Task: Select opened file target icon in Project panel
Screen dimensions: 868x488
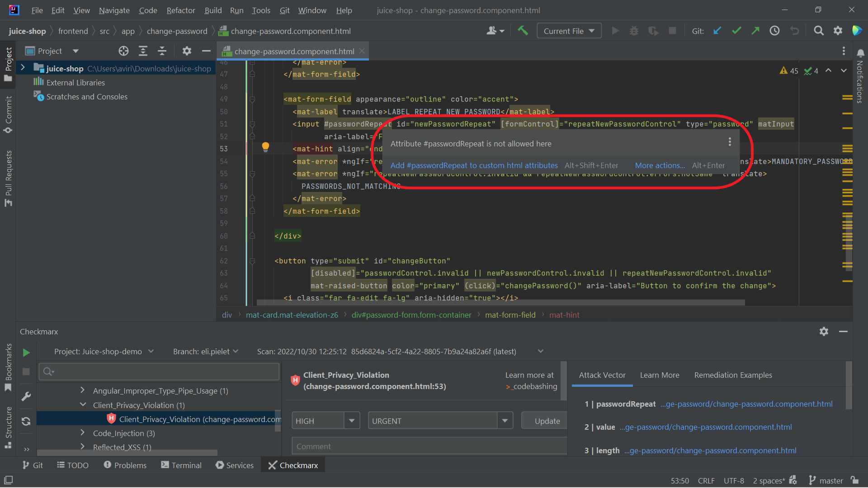Action: click(123, 51)
